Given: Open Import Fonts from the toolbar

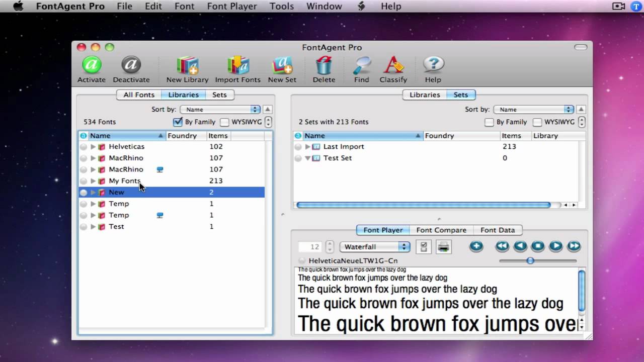Looking at the screenshot, I should (x=237, y=69).
